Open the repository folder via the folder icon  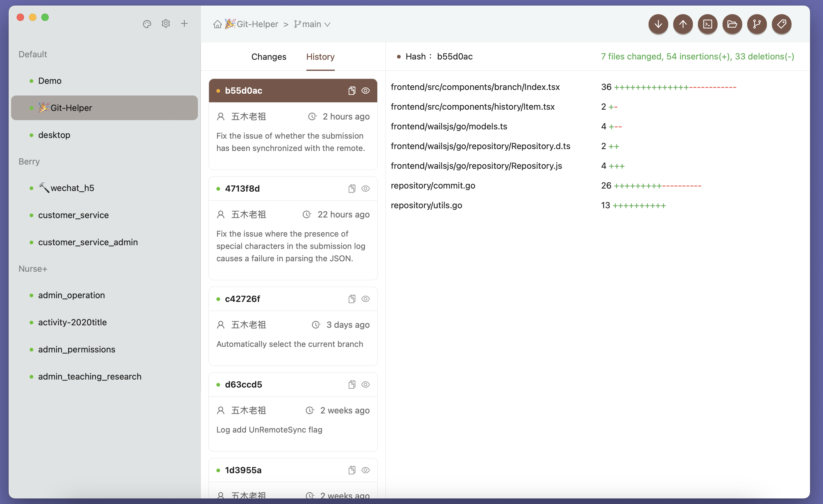coord(732,24)
